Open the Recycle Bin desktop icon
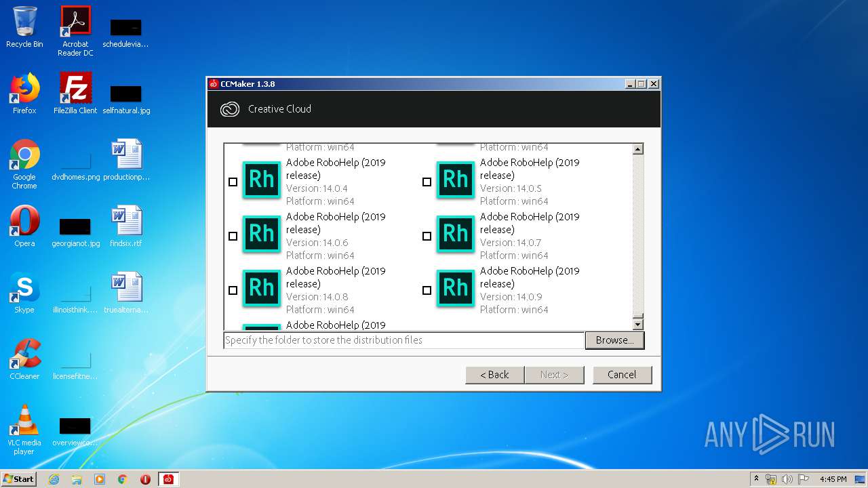The width and height of the screenshot is (868, 488). tap(24, 27)
